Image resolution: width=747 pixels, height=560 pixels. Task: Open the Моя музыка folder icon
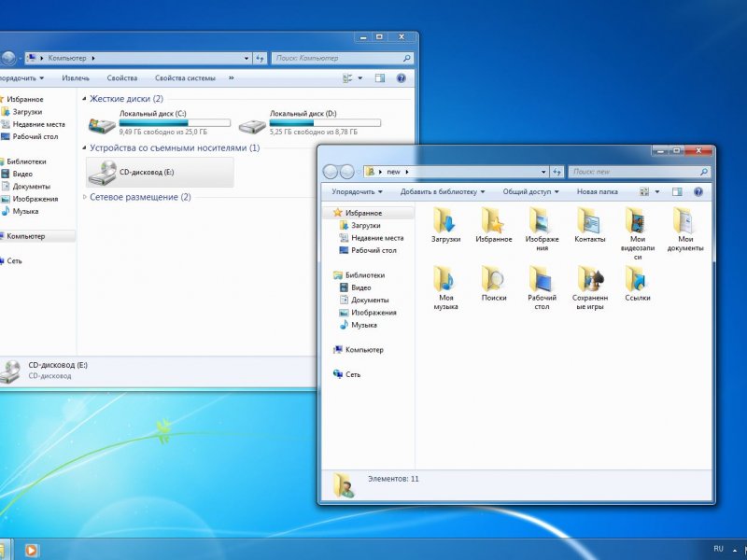pos(444,279)
